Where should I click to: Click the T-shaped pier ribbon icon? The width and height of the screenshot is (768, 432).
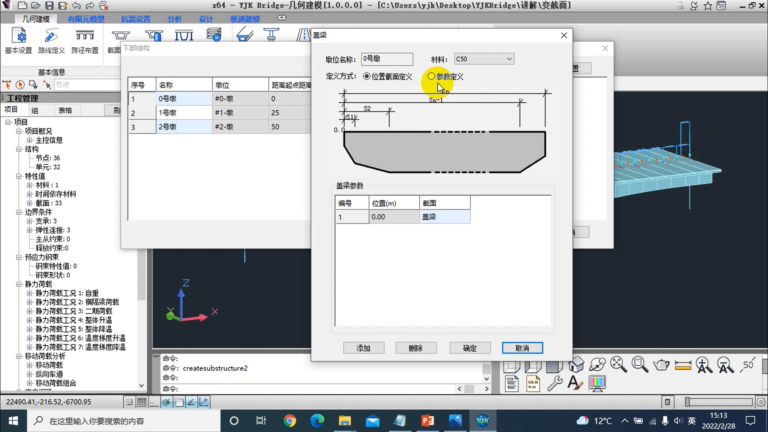[x=271, y=35]
